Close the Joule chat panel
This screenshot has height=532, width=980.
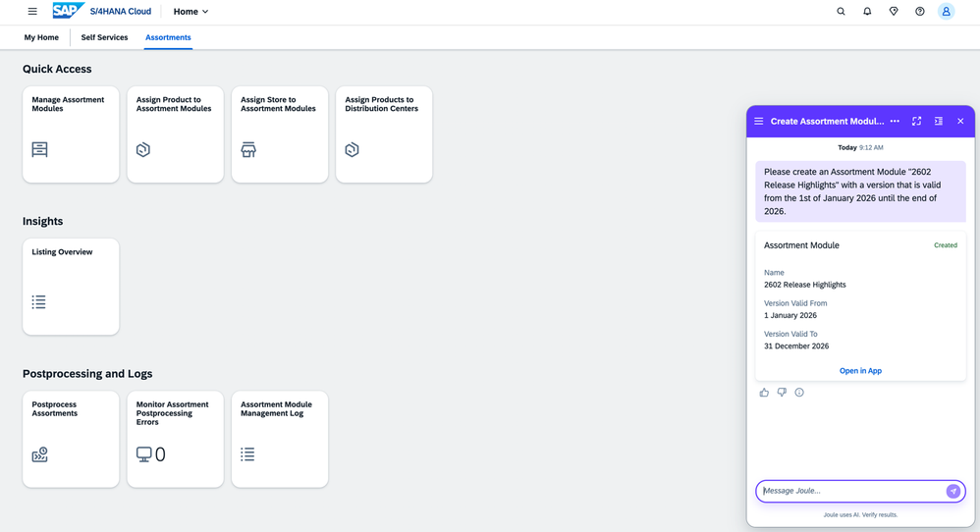960,121
